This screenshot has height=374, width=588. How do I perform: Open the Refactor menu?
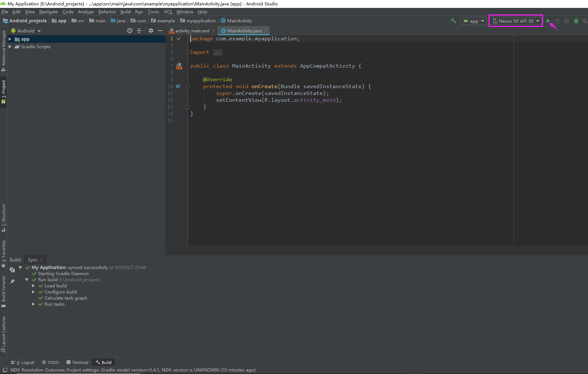coord(107,12)
